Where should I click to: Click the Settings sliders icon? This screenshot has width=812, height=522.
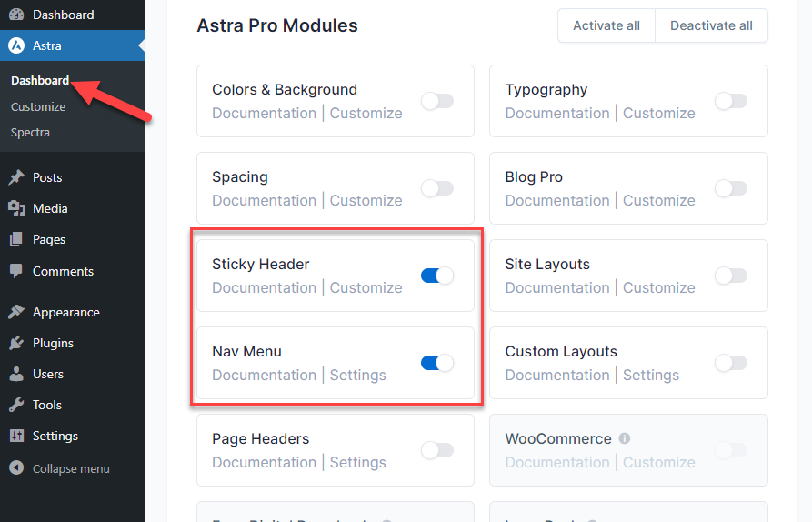(16, 436)
